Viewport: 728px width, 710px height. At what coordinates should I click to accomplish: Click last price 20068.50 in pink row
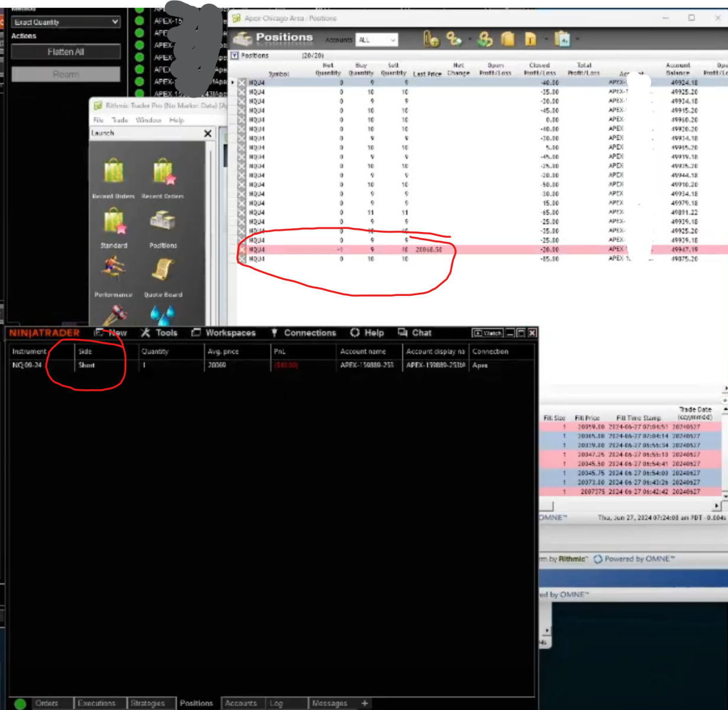(x=428, y=250)
